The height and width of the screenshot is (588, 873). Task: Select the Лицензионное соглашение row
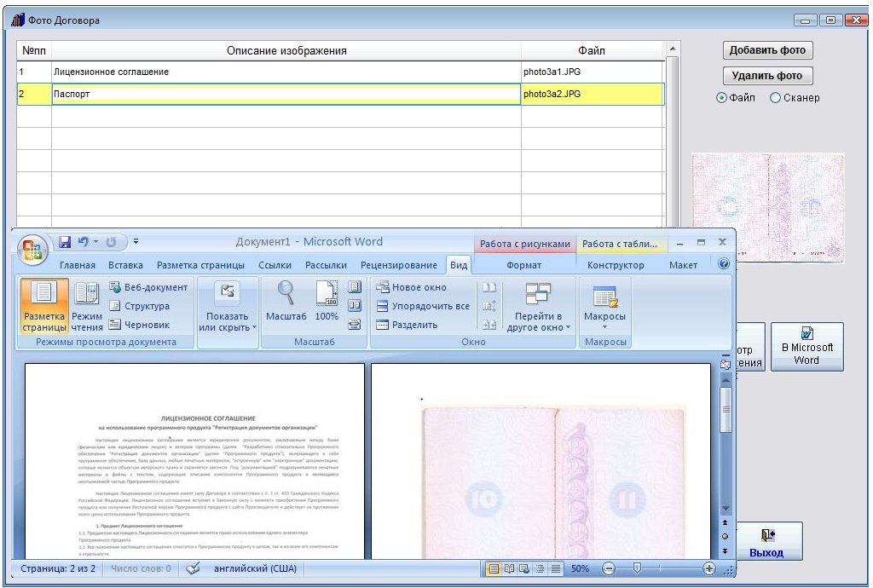tap(340, 72)
